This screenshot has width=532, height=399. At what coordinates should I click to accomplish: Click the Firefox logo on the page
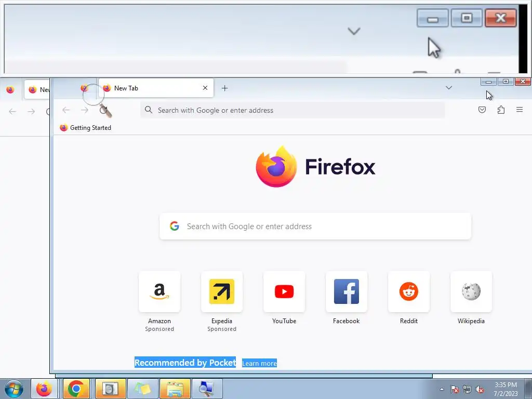(315, 167)
